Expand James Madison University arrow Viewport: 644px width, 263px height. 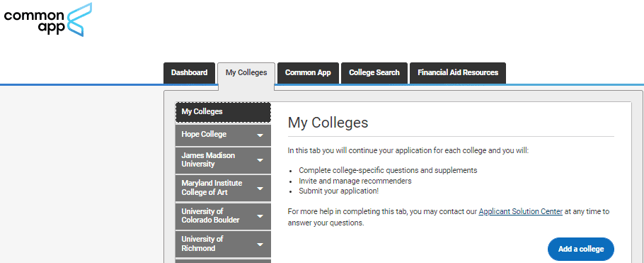260,160
